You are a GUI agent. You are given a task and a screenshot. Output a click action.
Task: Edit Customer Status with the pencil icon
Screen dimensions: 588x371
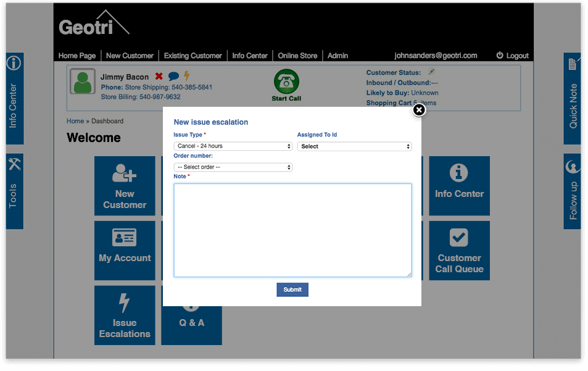coord(432,72)
